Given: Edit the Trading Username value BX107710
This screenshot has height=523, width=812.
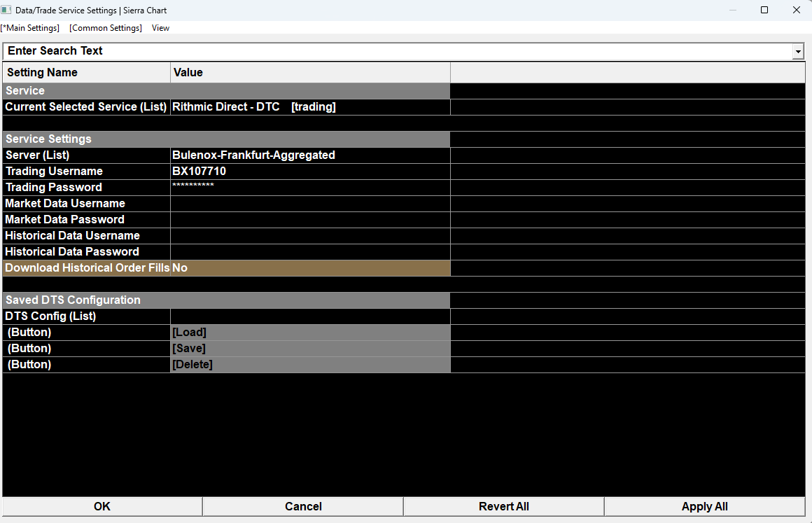Looking at the screenshot, I should pos(310,172).
